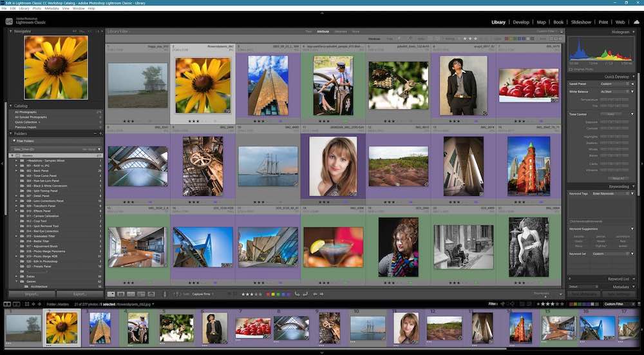Select the sailing ship photo thumbnail
The width and height of the screenshot is (644, 355).
pyautogui.click(x=268, y=166)
